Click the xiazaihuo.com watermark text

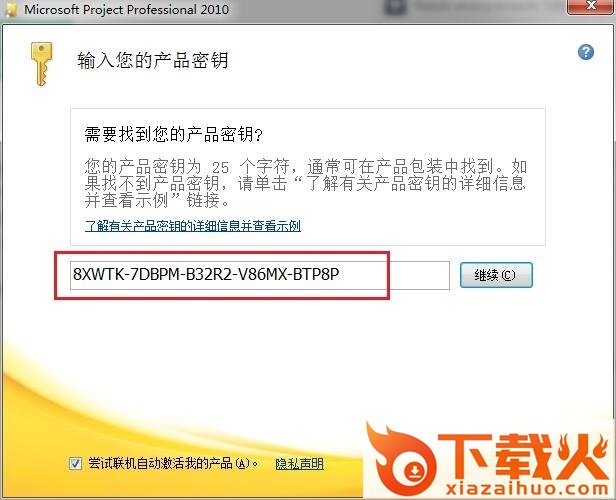click(x=527, y=489)
